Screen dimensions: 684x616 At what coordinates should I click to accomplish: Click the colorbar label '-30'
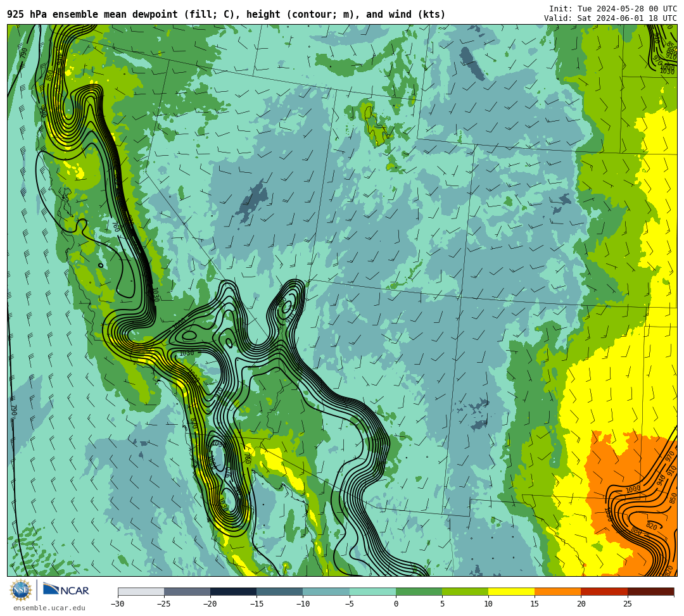(x=118, y=604)
